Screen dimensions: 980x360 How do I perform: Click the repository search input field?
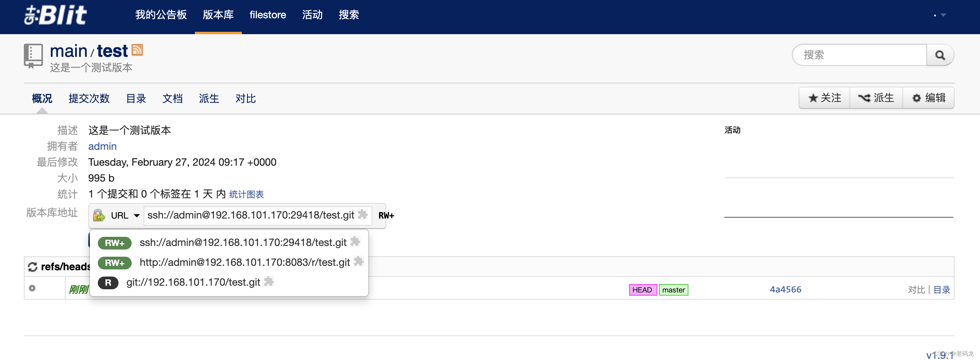point(859,55)
